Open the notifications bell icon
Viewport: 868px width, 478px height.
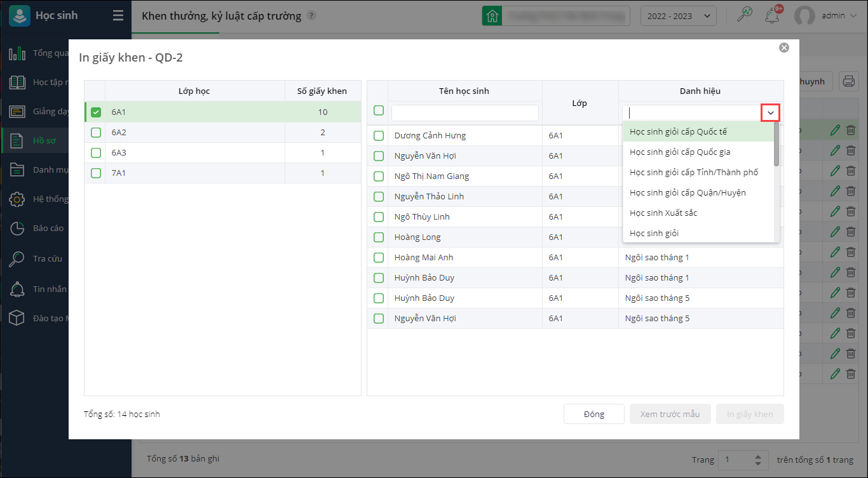[773, 16]
